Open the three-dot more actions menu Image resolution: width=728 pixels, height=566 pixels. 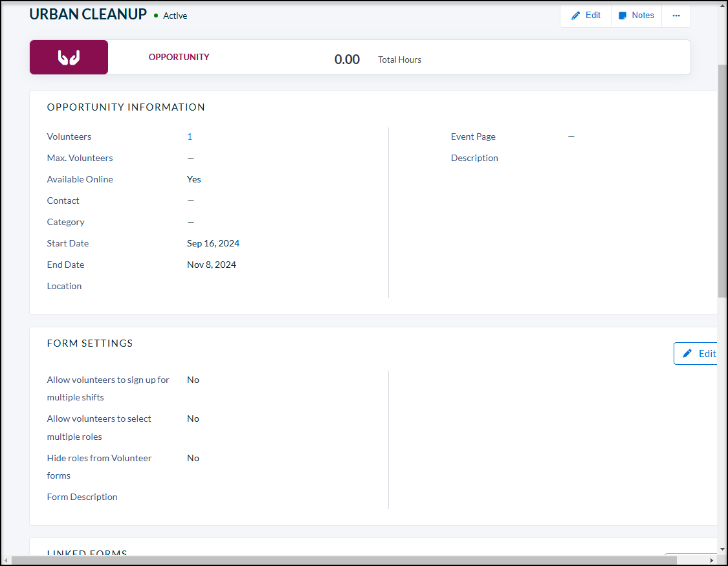pos(676,16)
